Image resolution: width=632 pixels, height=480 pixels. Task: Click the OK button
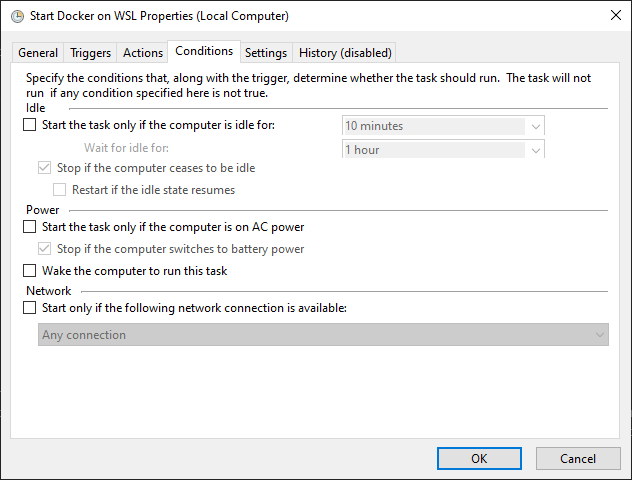pos(479,458)
